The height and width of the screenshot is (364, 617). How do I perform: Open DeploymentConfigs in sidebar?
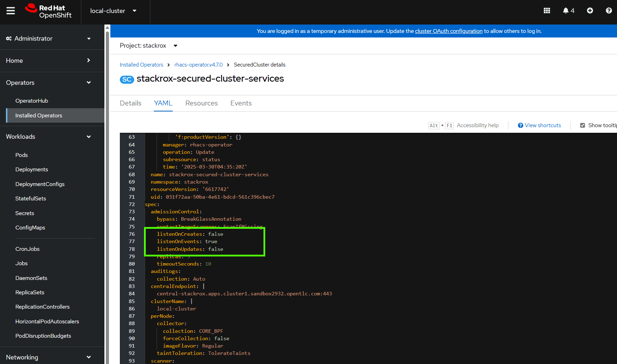pyautogui.click(x=40, y=184)
